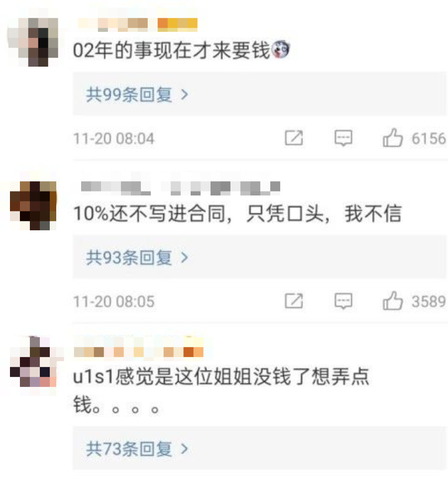Click the 6156 like count number
This screenshot has height=480, width=448.
coord(429,138)
